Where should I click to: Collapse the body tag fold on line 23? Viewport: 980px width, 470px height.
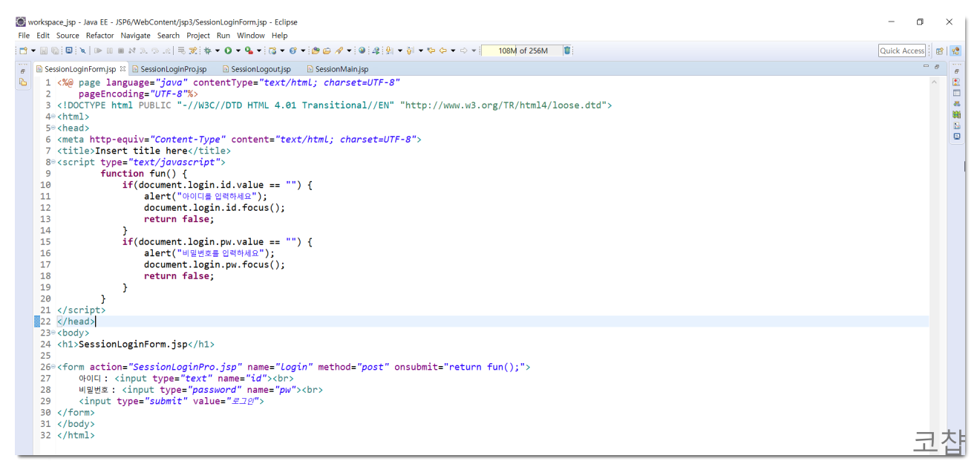pyautogui.click(x=53, y=333)
